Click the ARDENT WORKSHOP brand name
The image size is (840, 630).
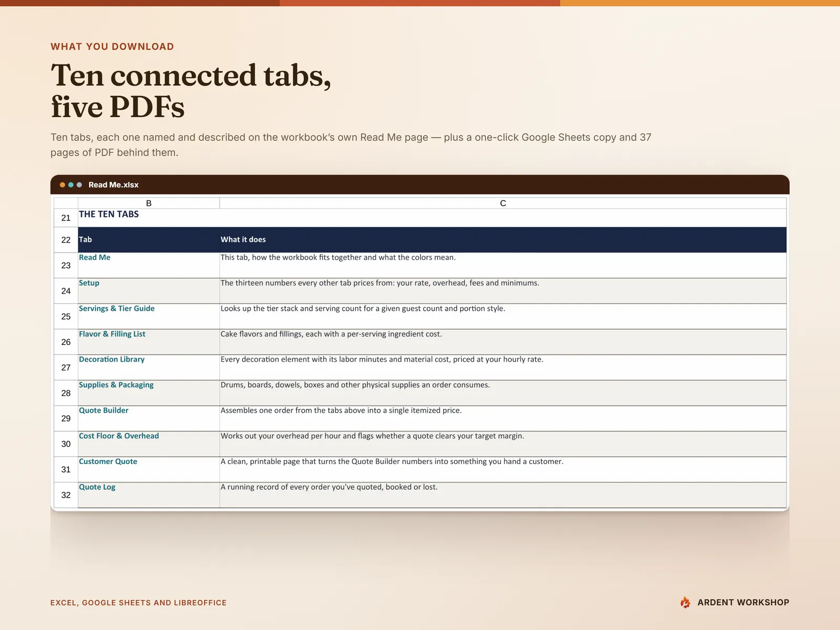743,602
